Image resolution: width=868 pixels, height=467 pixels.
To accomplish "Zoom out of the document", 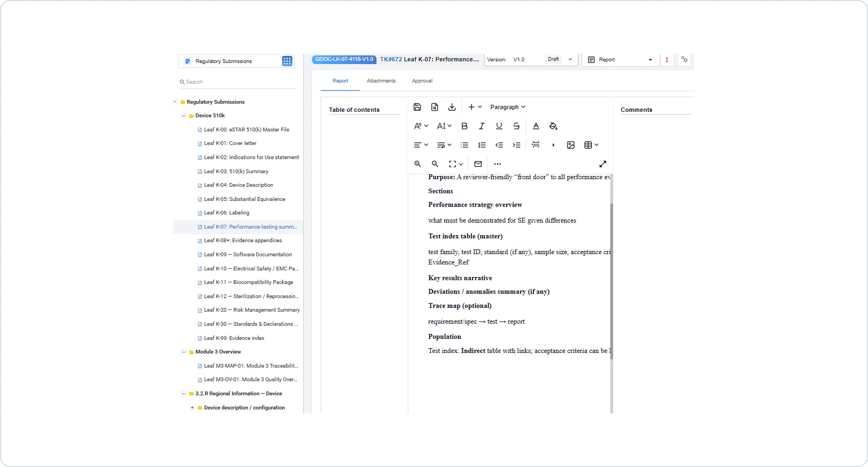I will [435, 164].
